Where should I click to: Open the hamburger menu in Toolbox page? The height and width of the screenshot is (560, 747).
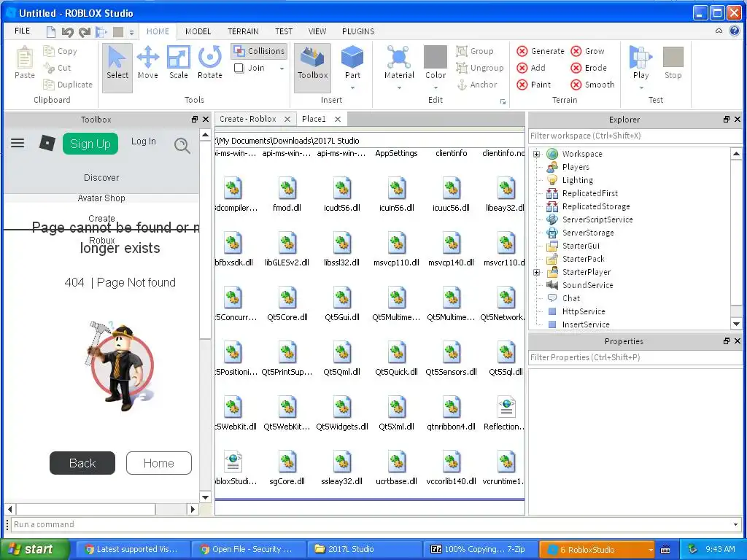tap(18, 143)
